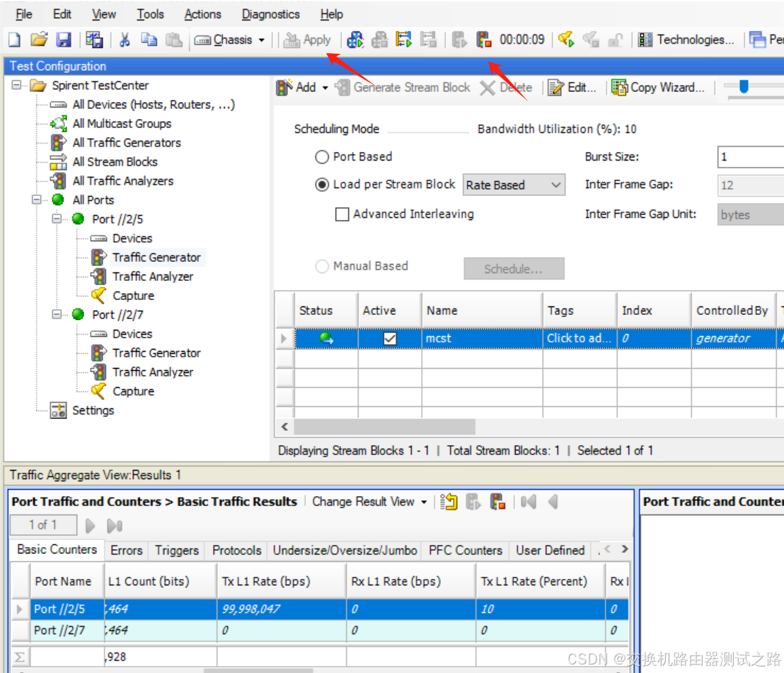Open the View menu
Image resolution: width=784 pixels, height=673 pixels.
tap(103, 14)
